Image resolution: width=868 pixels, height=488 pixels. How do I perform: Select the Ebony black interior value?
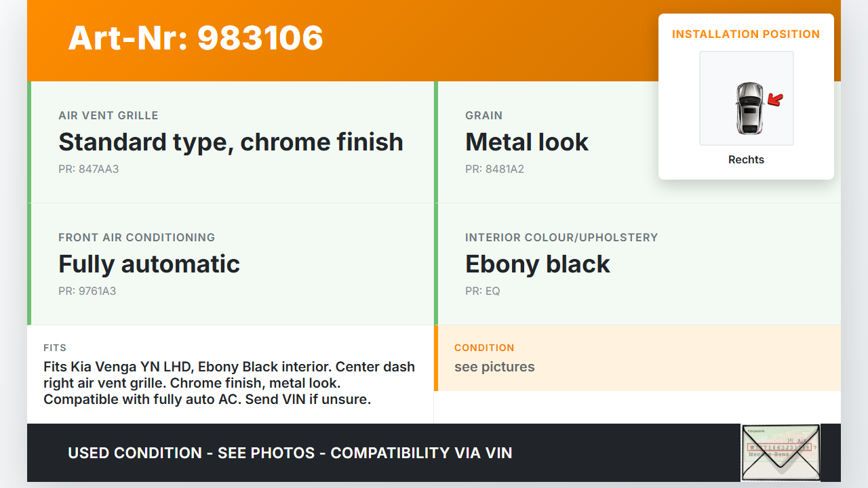click(538, 264)
